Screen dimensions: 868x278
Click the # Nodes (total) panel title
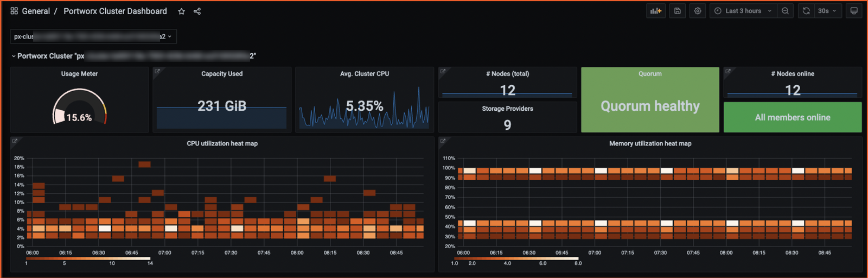click(x=507, y=74)
